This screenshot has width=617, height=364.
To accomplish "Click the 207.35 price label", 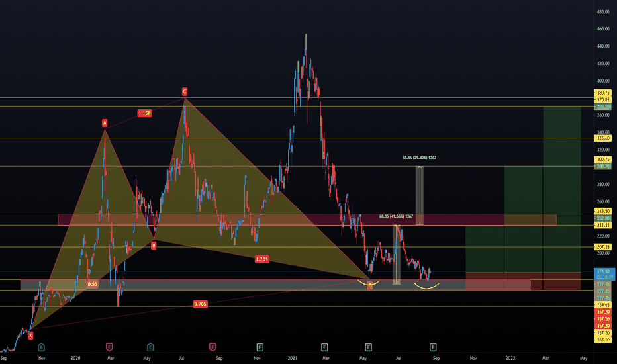I will [603, 247].
